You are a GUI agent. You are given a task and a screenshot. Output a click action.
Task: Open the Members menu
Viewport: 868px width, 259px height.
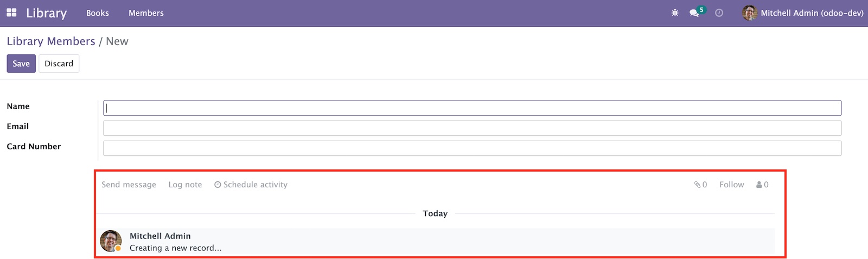[146, 13]
